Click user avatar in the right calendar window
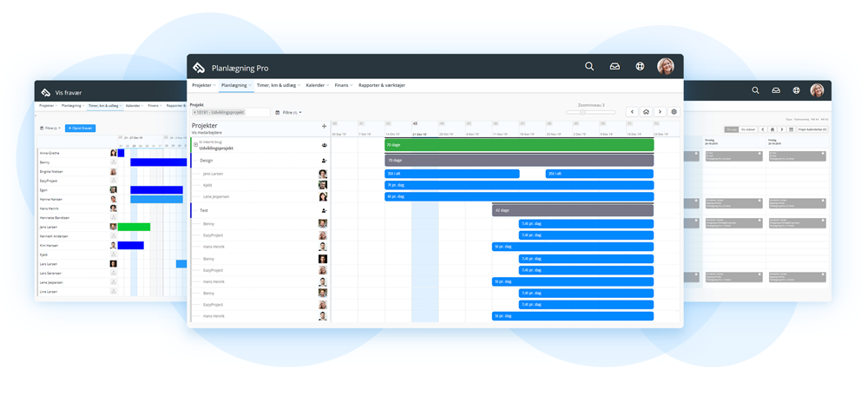 (817, 90)
